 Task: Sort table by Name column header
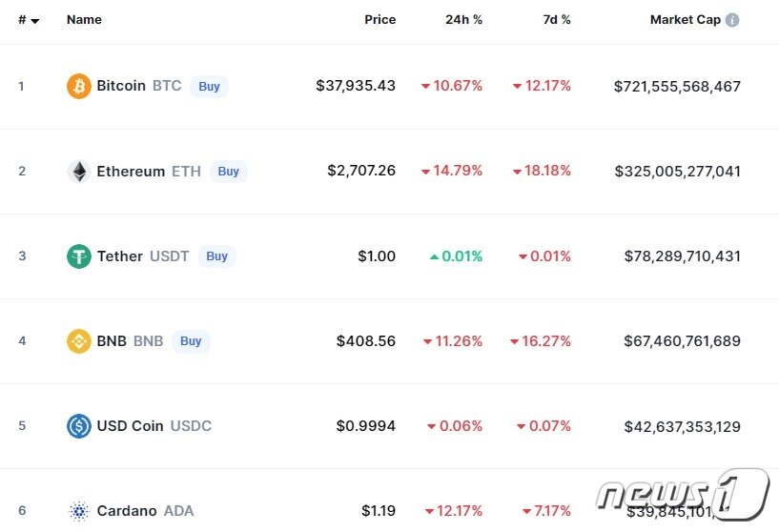coord(84,19)
